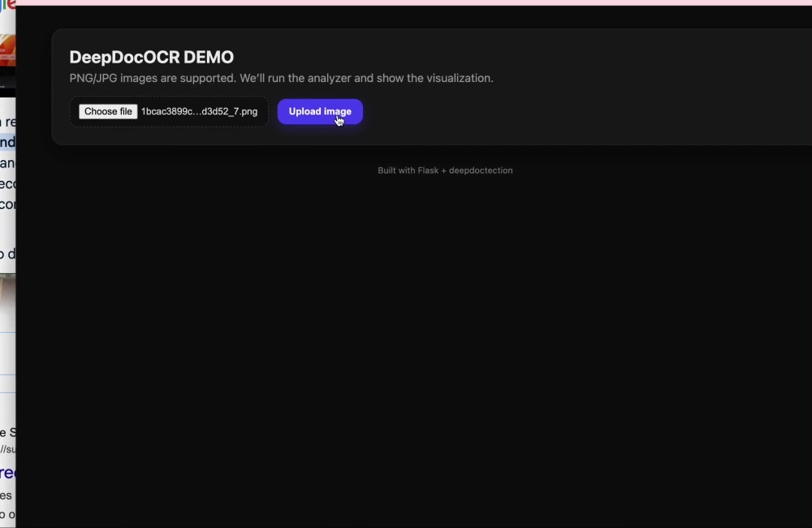The image size is (812, 528).
Task: Click the Upload image button
Action: pyautogui.click(x=320, y=111)
